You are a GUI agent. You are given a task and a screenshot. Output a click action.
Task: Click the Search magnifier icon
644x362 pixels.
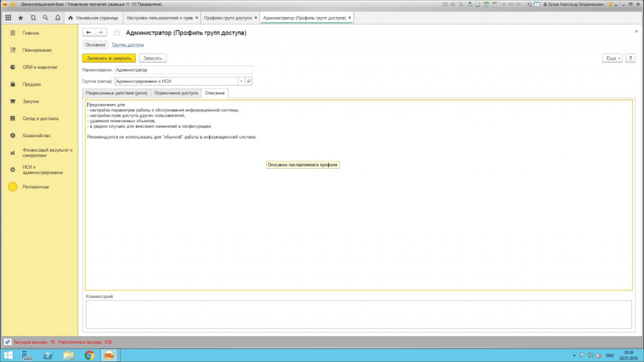45,18
